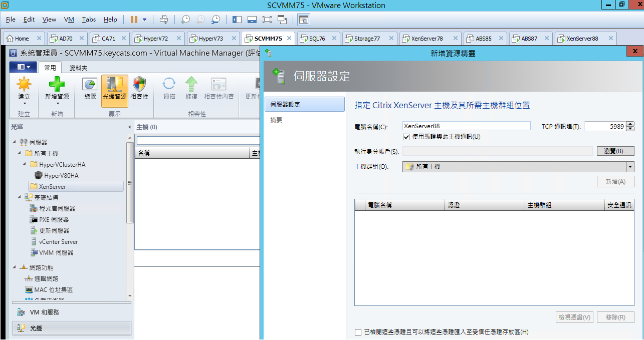
Task: Take a snapshot with the clock-plus icon
Action: point(185,20)
